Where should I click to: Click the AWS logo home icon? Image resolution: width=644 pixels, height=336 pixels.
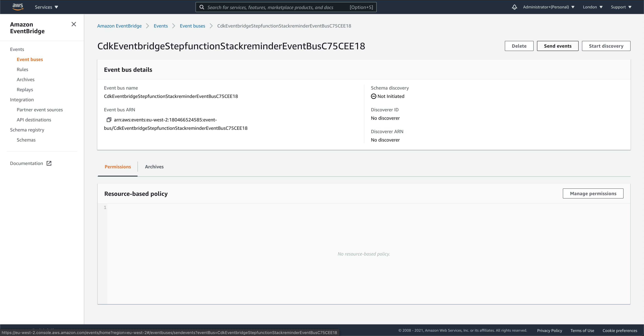(x=18, y=7)
